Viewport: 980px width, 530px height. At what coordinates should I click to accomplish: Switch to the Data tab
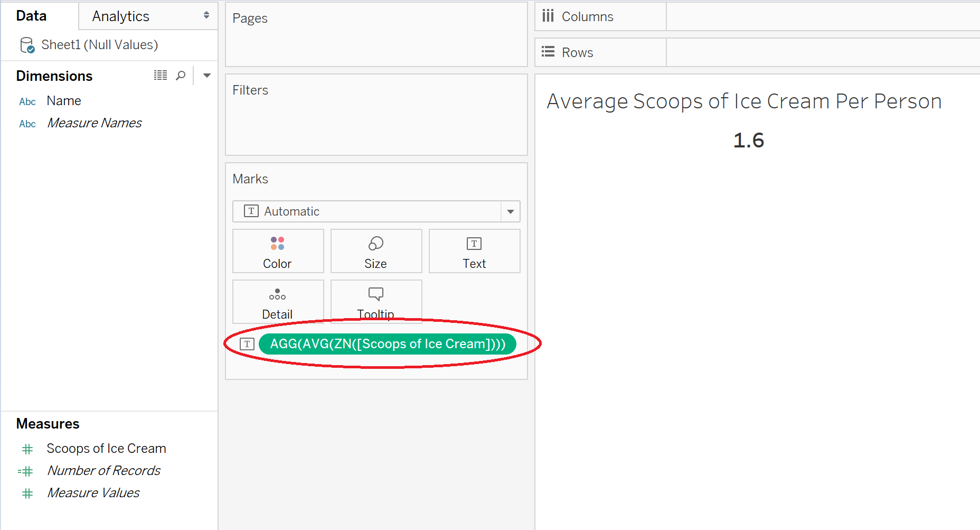click(31, 16)
